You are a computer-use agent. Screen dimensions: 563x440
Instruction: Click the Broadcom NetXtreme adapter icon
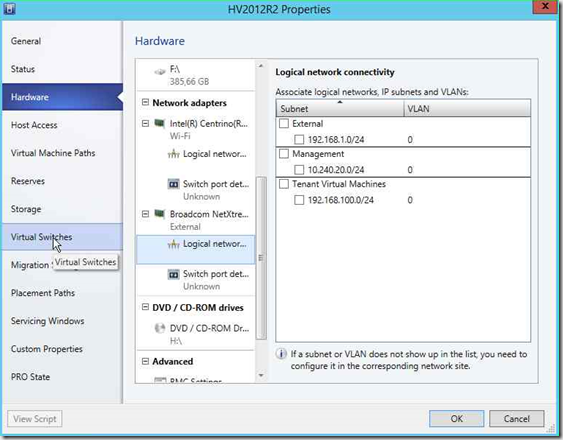(x=159, y=214)
